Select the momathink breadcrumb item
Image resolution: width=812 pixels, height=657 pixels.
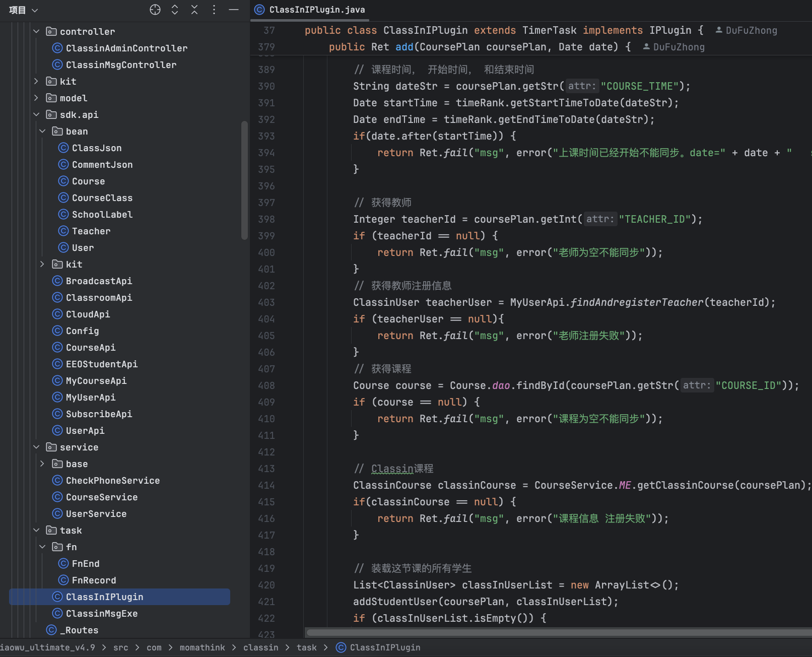202,647
